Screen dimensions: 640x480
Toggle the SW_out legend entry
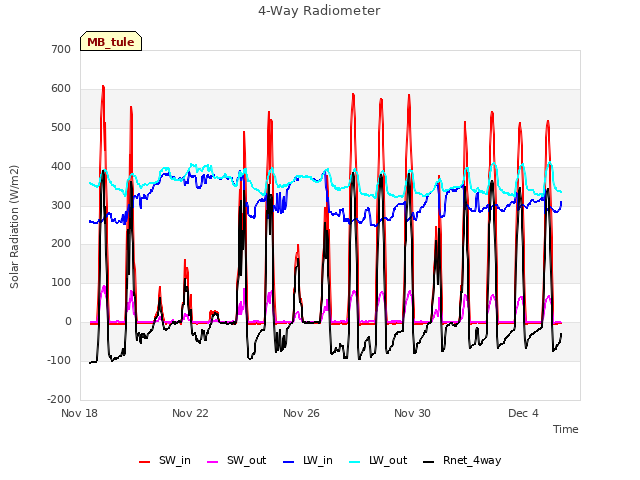(237, 460)
